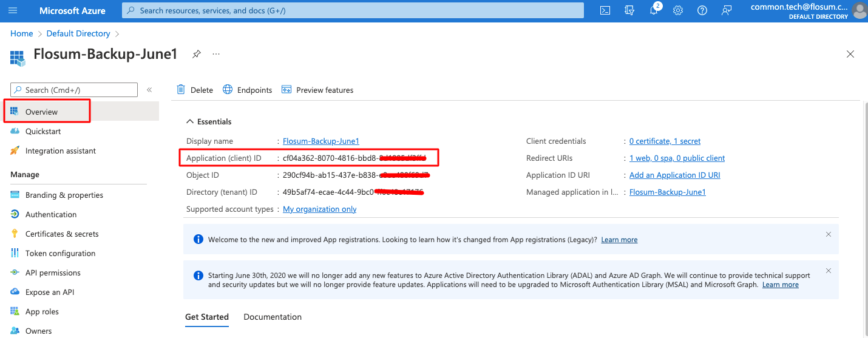Open the notifications bell
The image size is (868, 338).
[x=654, y=10]
